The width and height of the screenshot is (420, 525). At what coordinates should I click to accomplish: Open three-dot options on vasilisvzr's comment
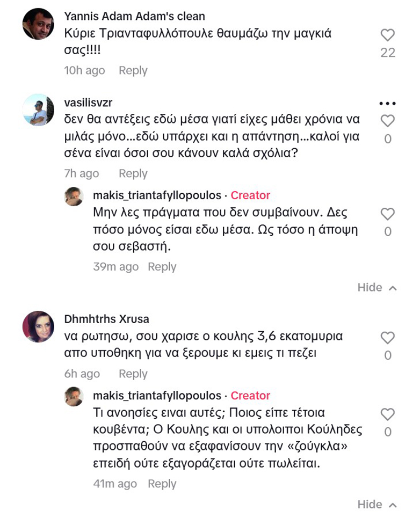pyautogui.click(x=387, y=104)
